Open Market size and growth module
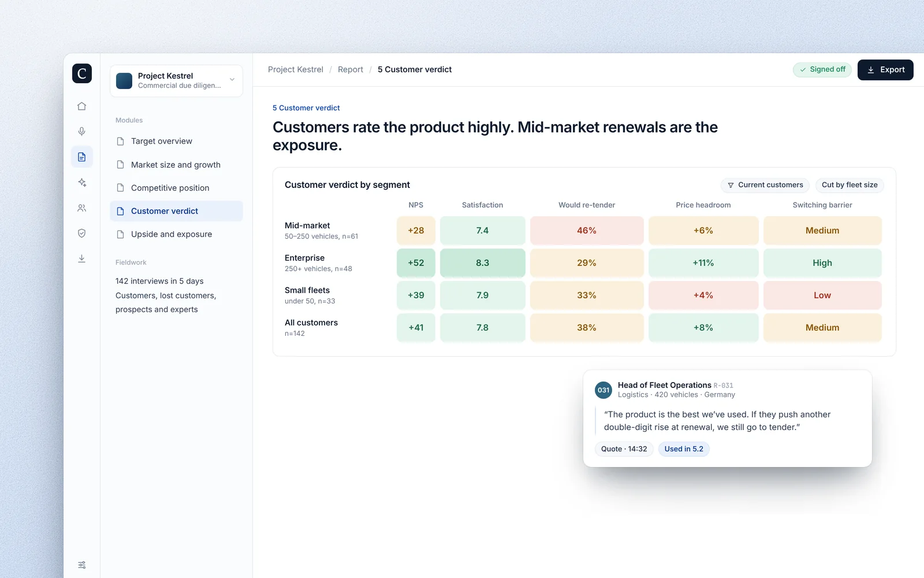 176,165
